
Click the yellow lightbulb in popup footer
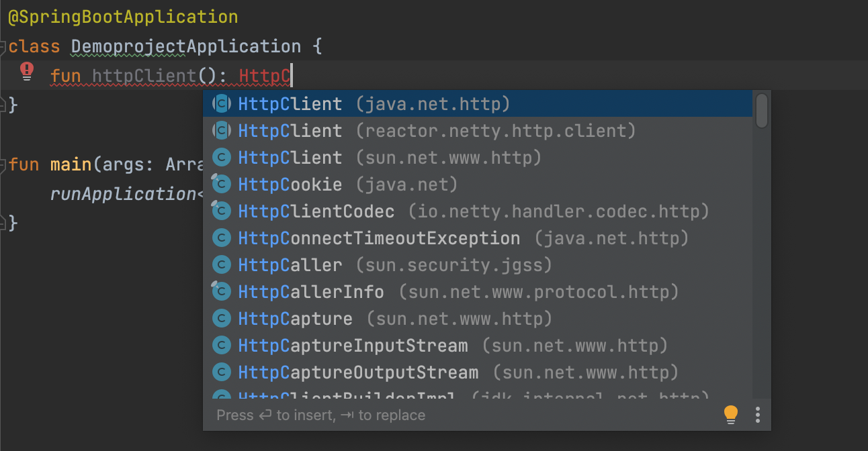(731, 415)
